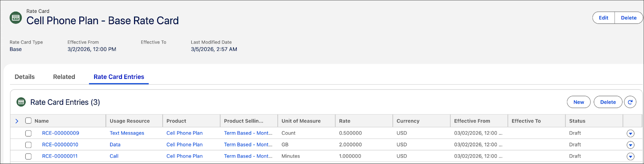Click the Edit button
The image size is (644, 164).
(603, 18)
